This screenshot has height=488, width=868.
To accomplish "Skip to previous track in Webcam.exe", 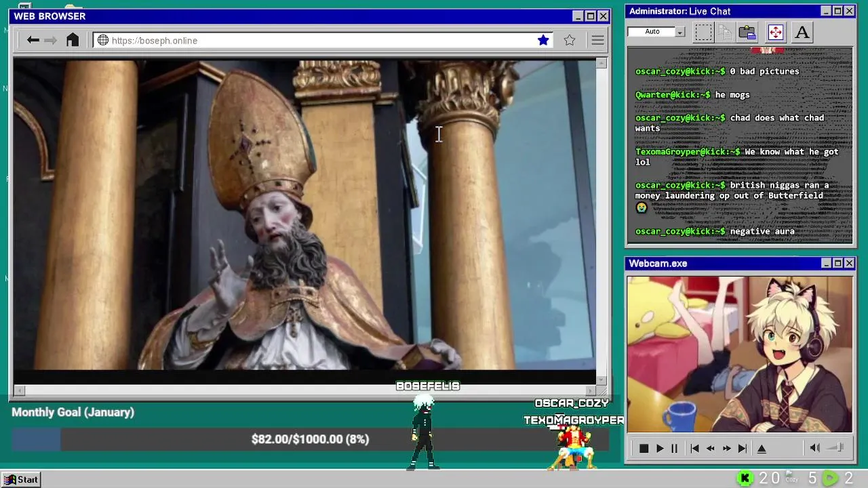I will [x=694, y=449].
